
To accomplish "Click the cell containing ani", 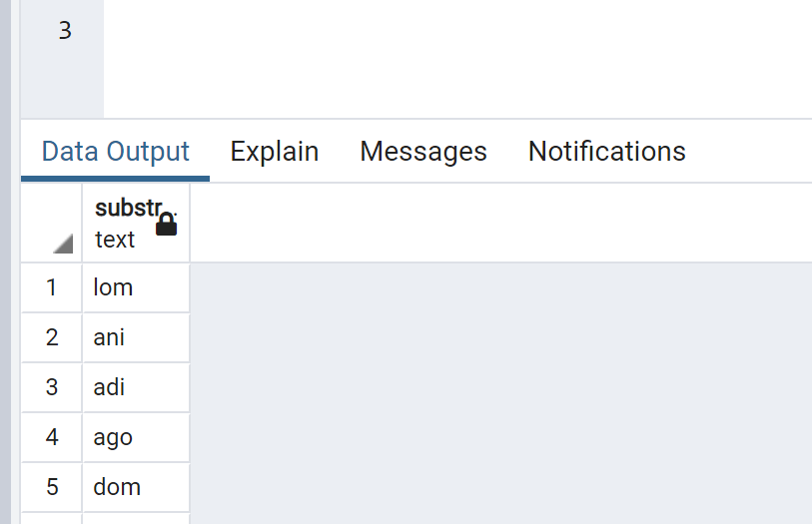I will pos(136,337).
